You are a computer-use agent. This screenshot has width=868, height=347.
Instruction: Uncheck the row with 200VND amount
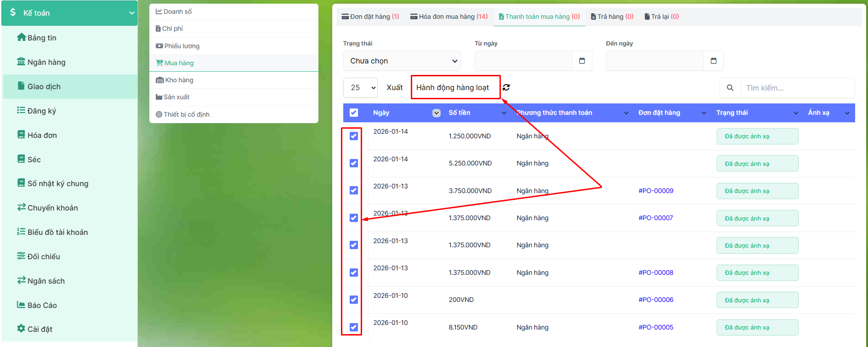[x=354, y=300]
